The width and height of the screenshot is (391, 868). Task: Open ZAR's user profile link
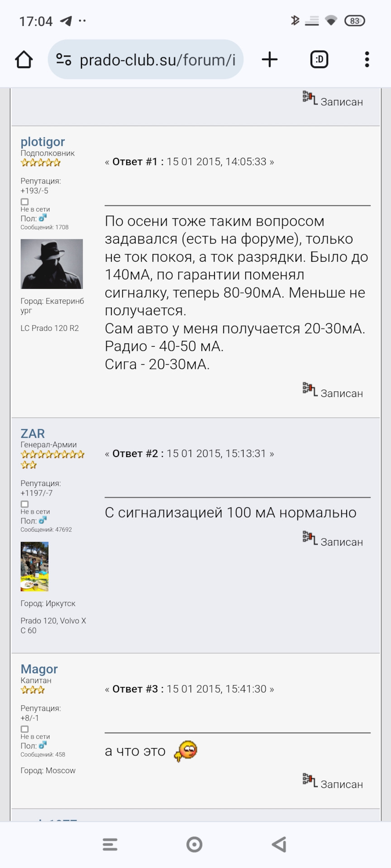[x=33, y=434]
